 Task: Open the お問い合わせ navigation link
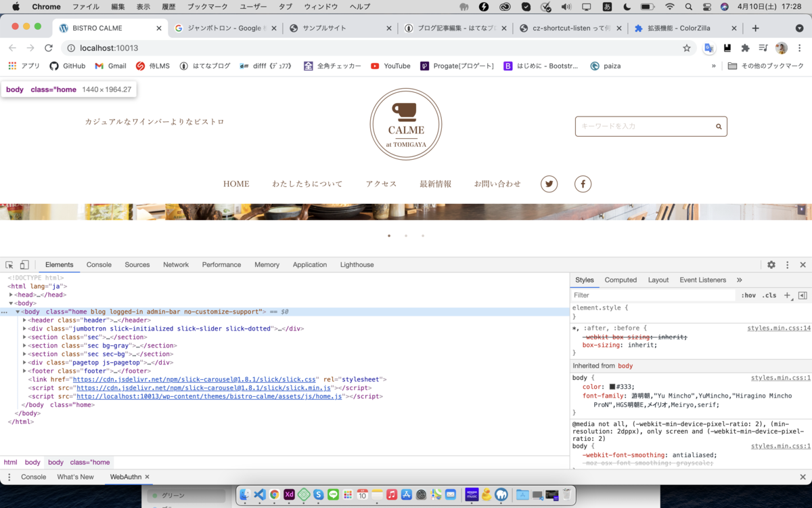coord(497,184)
